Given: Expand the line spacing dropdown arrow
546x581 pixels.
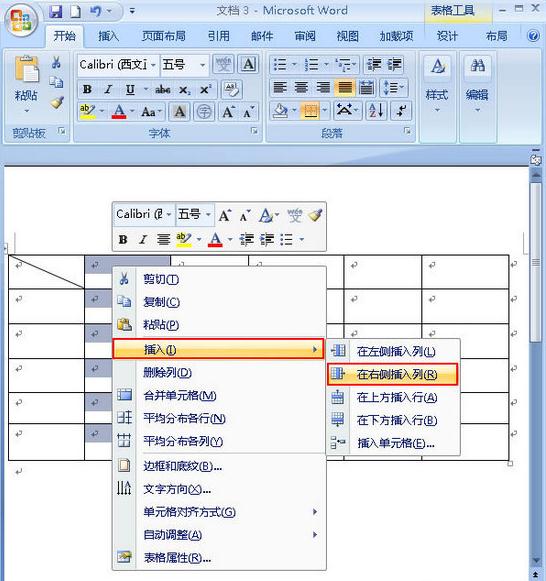Looking at the screenshot, I should tap(402, 88).
